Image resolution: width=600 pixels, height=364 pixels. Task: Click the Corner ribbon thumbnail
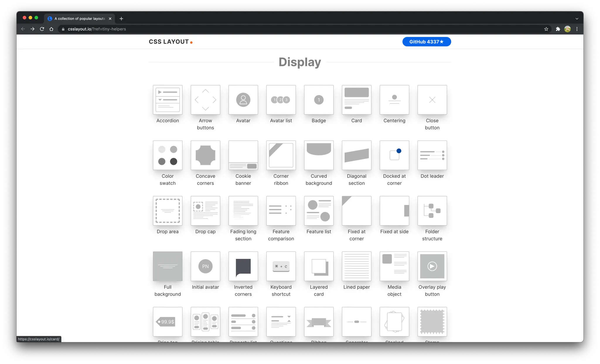click(281, 155)
